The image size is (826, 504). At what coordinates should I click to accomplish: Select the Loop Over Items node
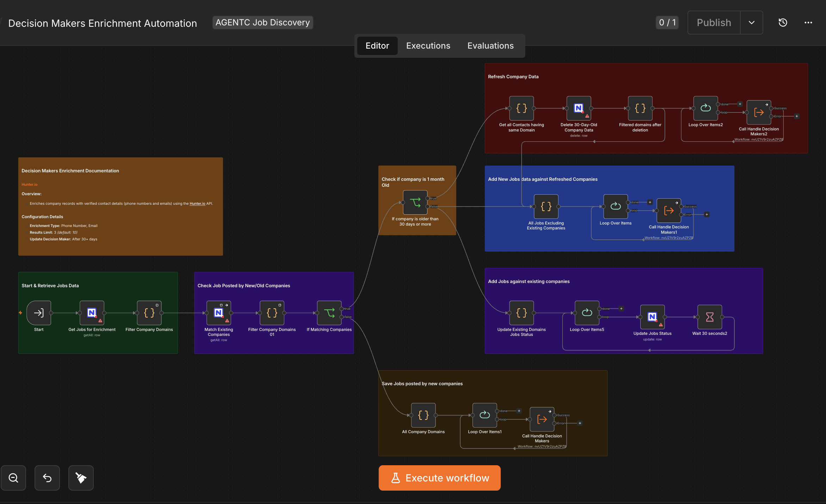coord(616,207)
